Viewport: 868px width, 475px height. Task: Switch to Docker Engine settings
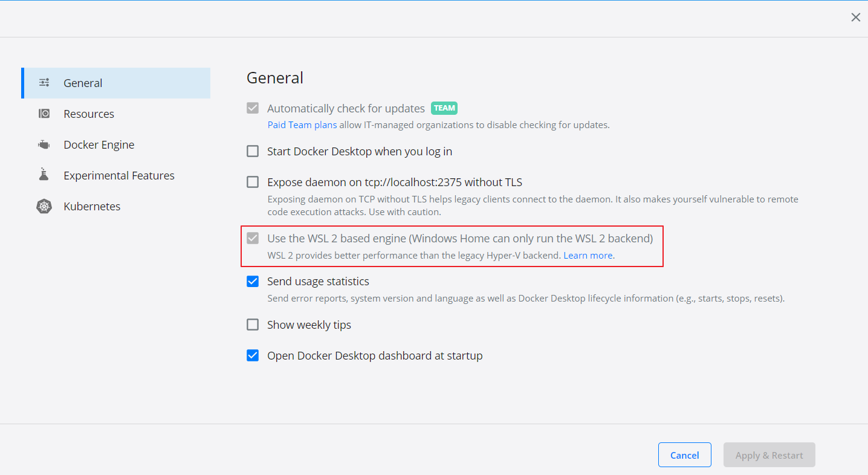coord(115,144)
